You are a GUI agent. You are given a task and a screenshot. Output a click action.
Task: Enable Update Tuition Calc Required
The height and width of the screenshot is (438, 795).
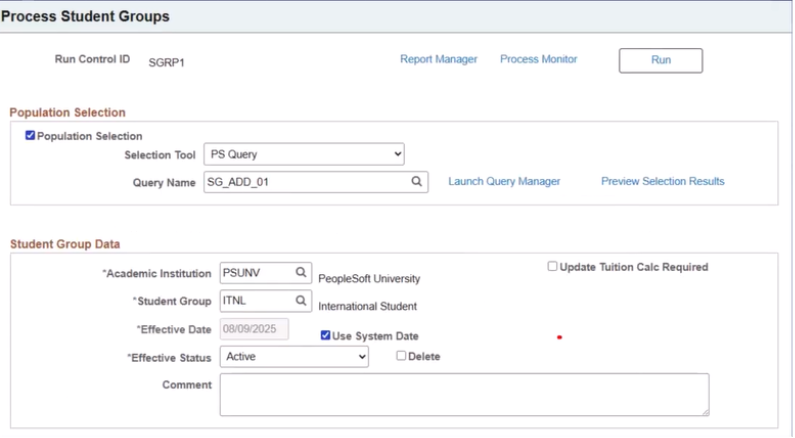pos(552,266)
